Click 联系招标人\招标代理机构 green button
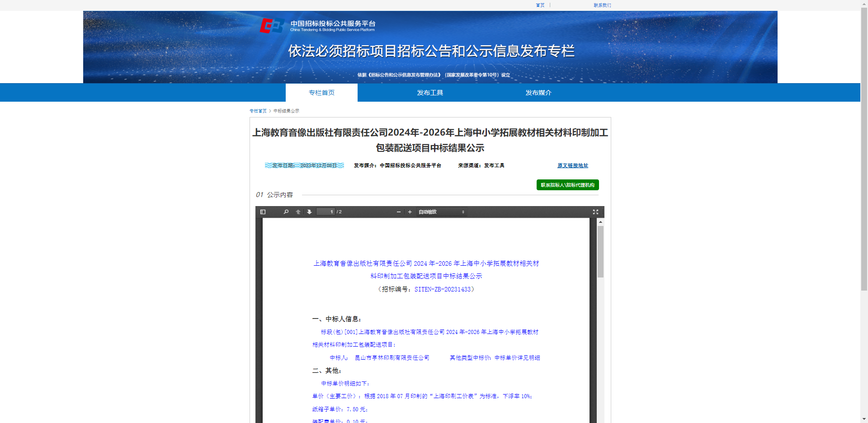Viewport: 868px width, 423px height. pyautogui.click(x=568, y=185)
